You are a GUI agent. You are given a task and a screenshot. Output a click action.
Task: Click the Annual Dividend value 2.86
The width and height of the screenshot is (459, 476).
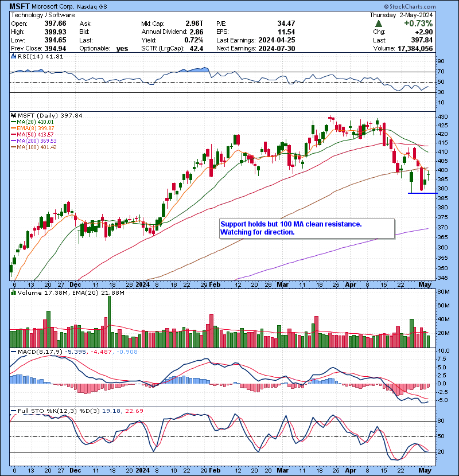(197, 32)
